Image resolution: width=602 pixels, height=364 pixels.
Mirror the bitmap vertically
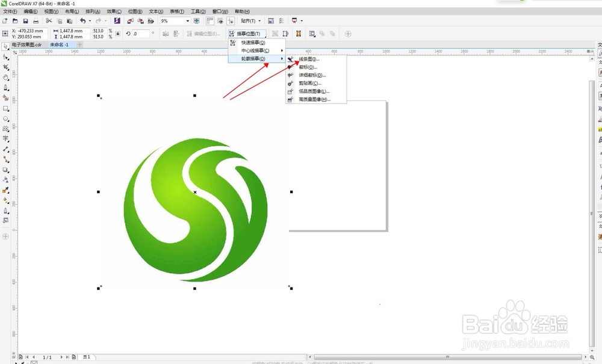tap(176, 34)
